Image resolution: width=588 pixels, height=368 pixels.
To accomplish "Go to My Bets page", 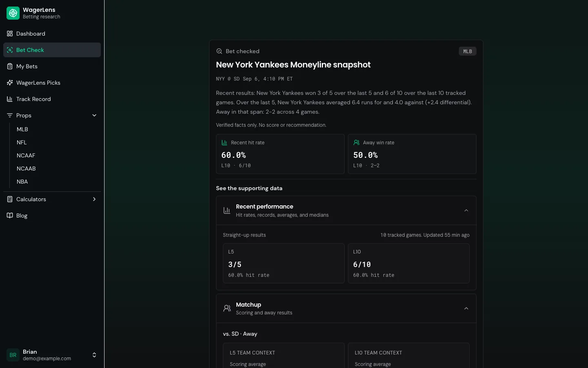I will point(52,66).
